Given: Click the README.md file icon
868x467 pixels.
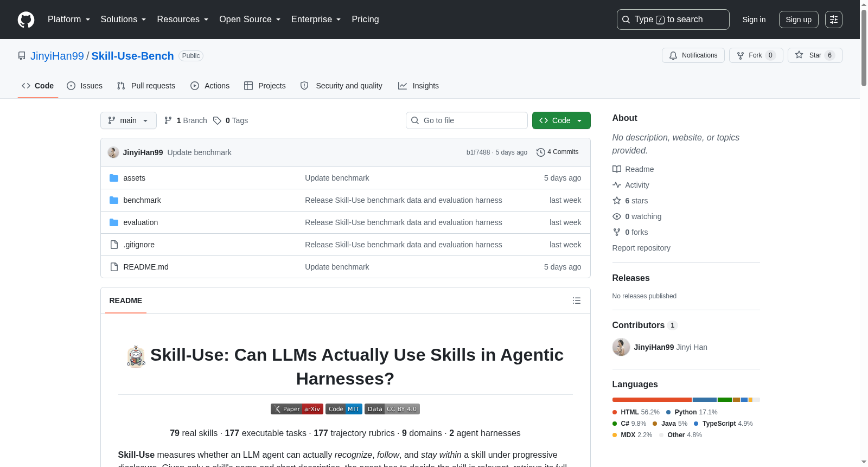Looking at the screenshot, I should click(x=114, y=267).
